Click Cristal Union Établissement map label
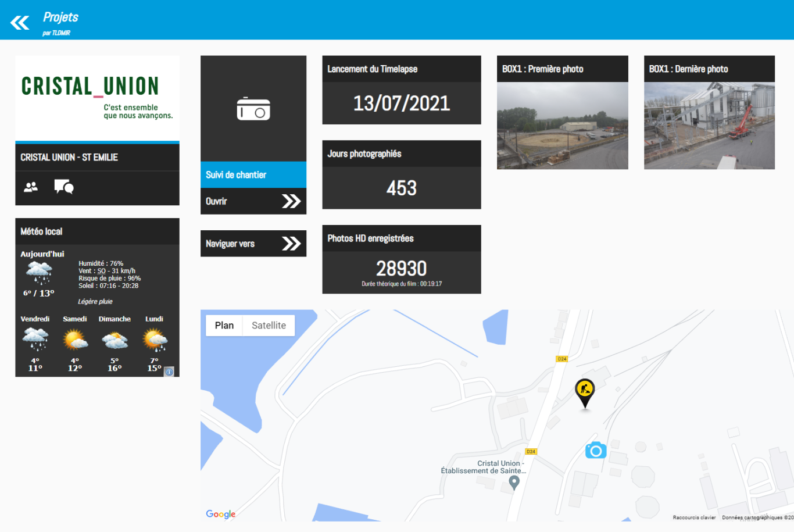Image resolution: width=794 pixels, height=532 pixels. coord(484,467)
